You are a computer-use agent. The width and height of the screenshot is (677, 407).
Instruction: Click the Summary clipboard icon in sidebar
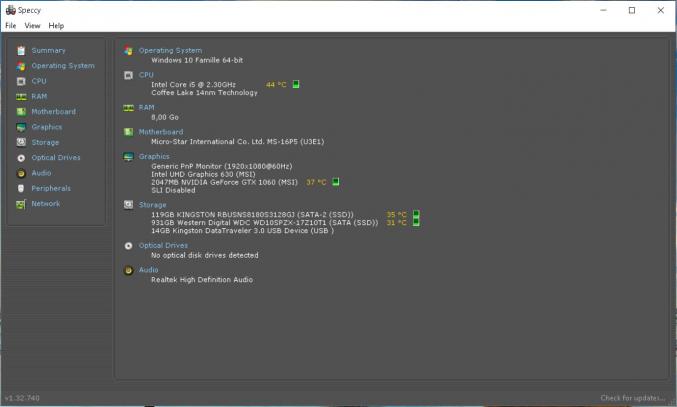click(x=21, y=51)
